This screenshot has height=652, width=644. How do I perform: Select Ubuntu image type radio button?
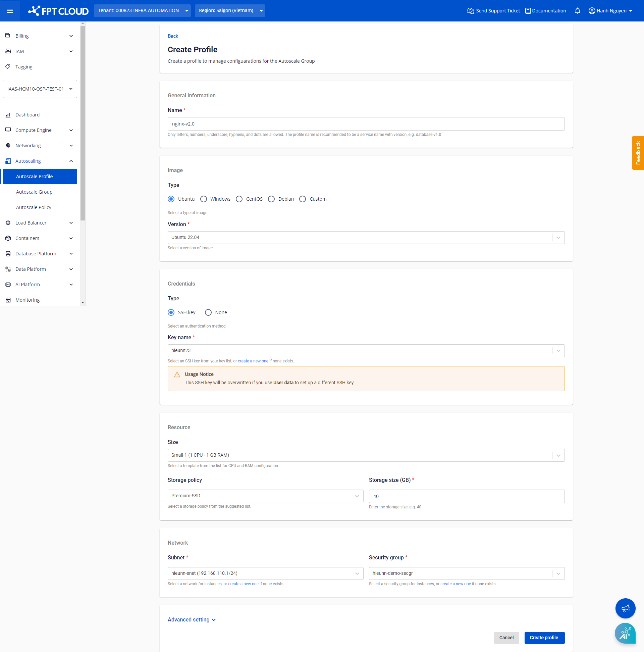click(x=172, y=199)
